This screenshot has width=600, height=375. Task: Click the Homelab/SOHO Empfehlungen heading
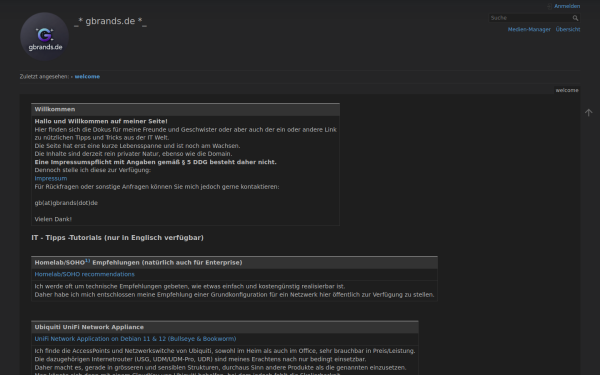[139, 262]
